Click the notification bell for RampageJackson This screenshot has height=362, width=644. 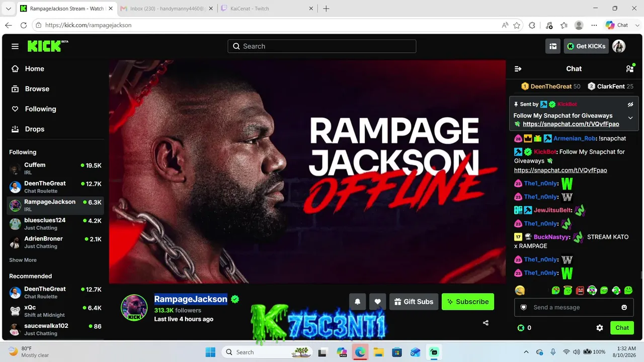[358, 302]
